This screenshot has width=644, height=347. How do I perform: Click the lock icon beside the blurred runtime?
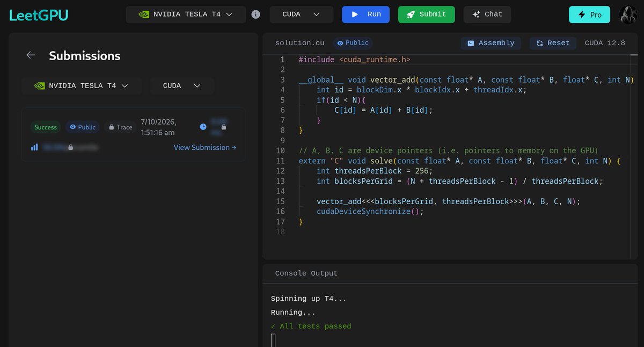[224, 127]
